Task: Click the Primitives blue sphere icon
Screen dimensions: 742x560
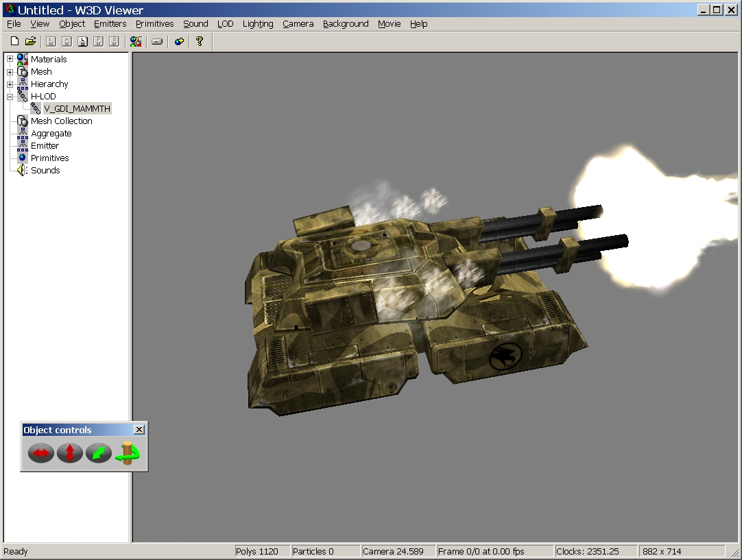Action: tap(22, 158)
